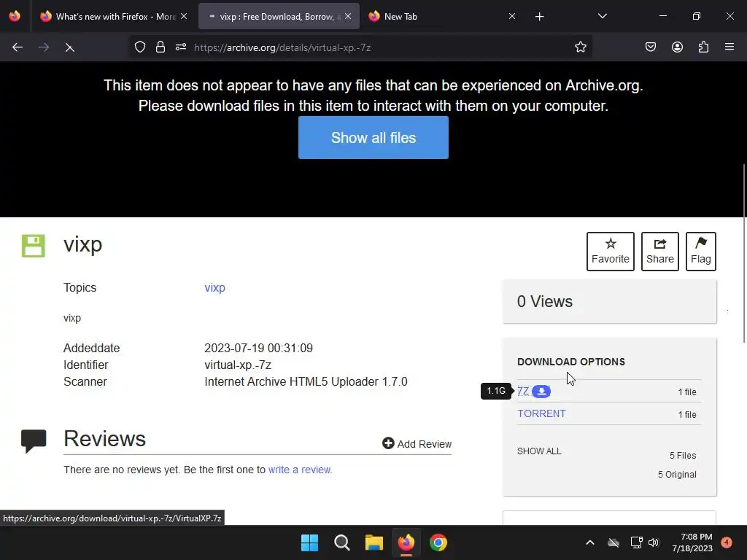Click the identifier value virtual-xp.-7z
Image resolution: width=747 pixels, height=560 pixels.
[x=238, y=365]
